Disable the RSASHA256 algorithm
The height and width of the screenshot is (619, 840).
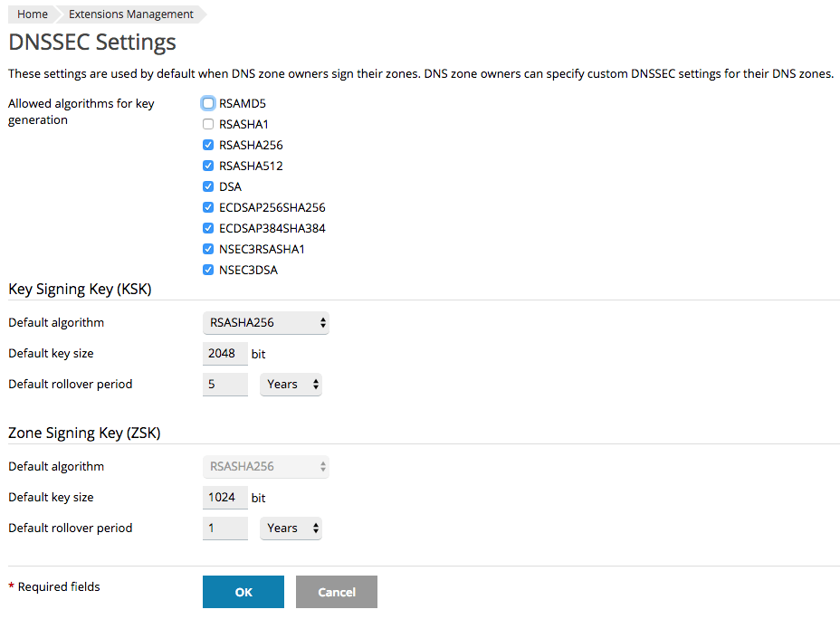pyautogui.click(x=207, y=145)
